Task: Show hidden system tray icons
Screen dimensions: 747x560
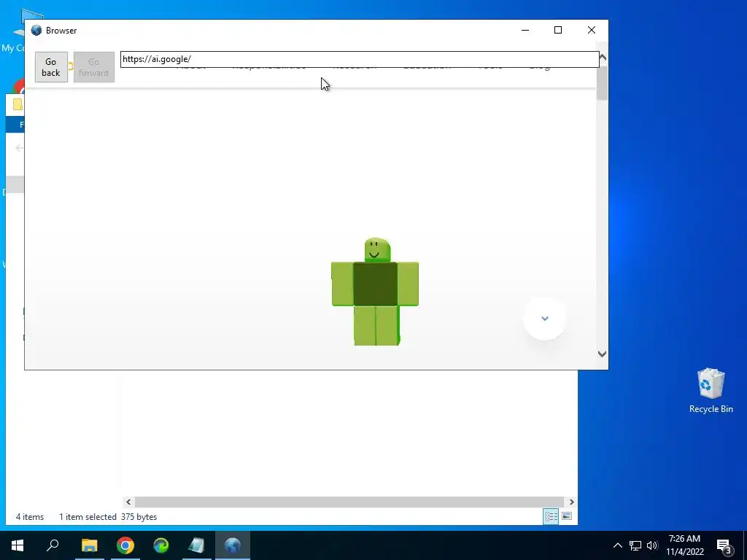Action: [617, 545]
